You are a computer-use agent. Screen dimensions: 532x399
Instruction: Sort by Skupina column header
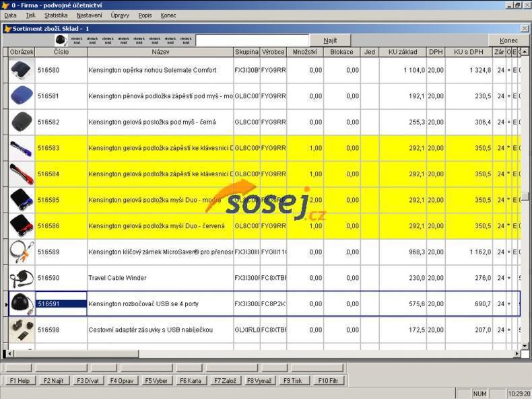246,52
